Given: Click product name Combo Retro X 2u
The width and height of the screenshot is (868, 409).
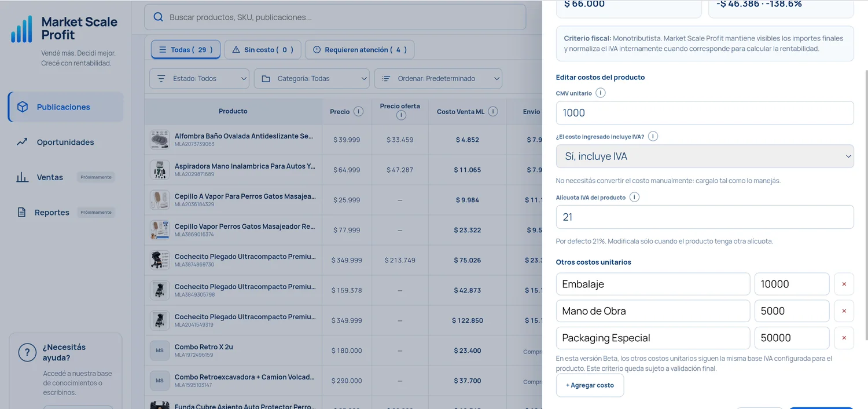Looking at the screenshot, I should click(x=204, y=347).
